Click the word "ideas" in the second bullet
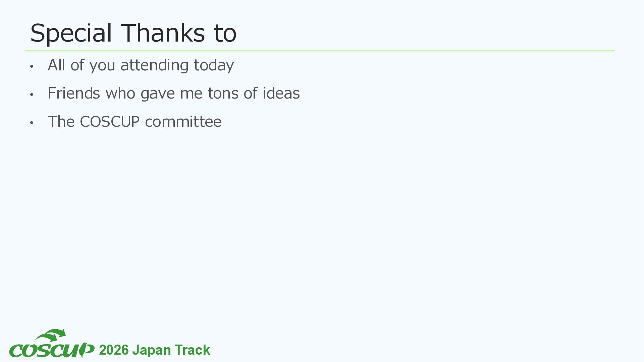This screenshot has height=362, width=644. [x=281, y=93]
